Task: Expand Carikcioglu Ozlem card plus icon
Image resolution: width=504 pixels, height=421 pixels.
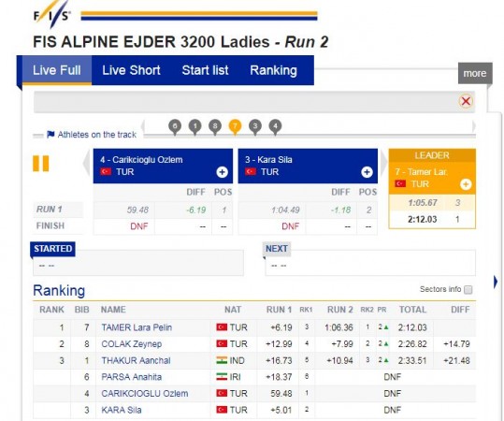Action: click(222, 172)
